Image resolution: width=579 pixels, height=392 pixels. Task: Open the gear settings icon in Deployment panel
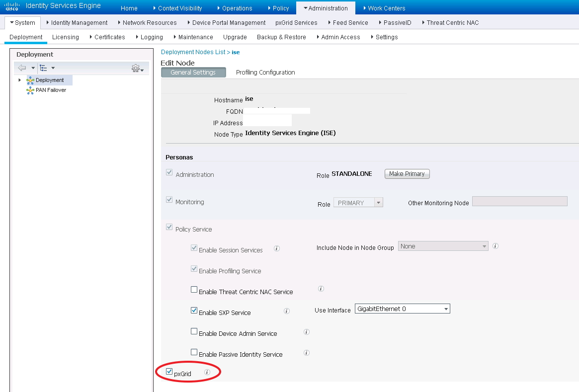click(x=136, y=68)
